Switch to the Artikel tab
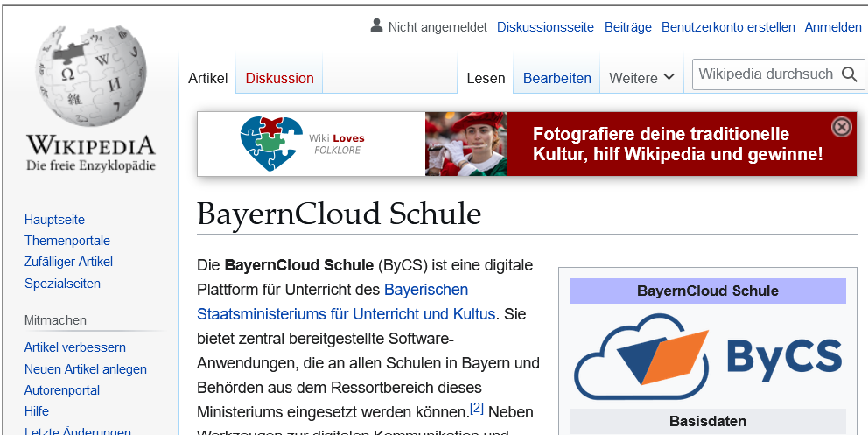 click(208, 78)
